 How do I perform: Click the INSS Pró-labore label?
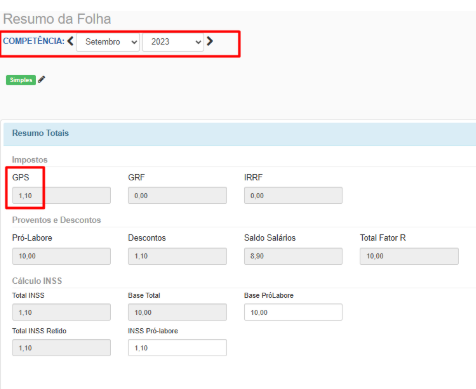[153, 331]
